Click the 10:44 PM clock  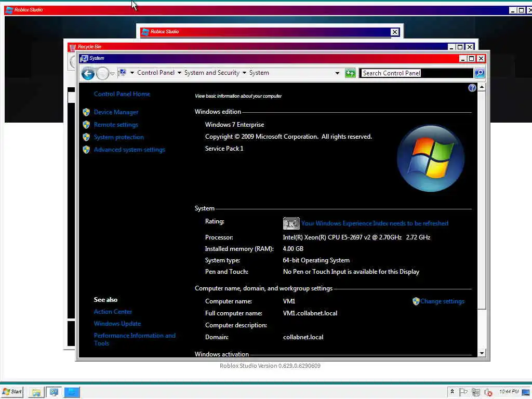tap(509, 392)
